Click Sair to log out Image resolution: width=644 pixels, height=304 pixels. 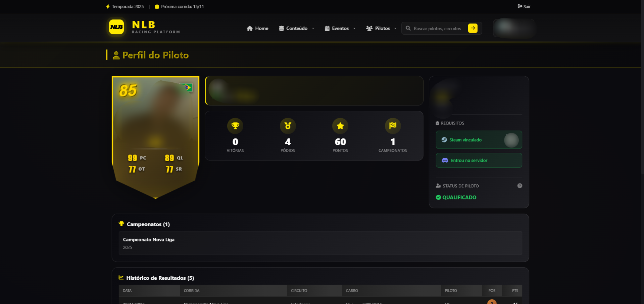[524, 6]
